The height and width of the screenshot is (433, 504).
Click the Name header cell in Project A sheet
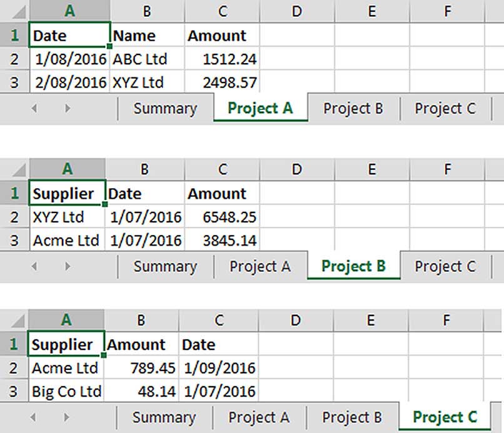[148, 36]
